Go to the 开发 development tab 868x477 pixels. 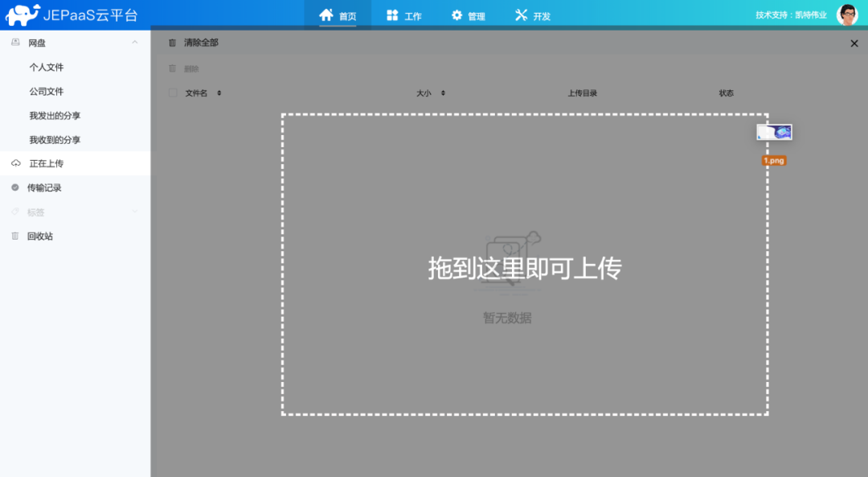533,15
